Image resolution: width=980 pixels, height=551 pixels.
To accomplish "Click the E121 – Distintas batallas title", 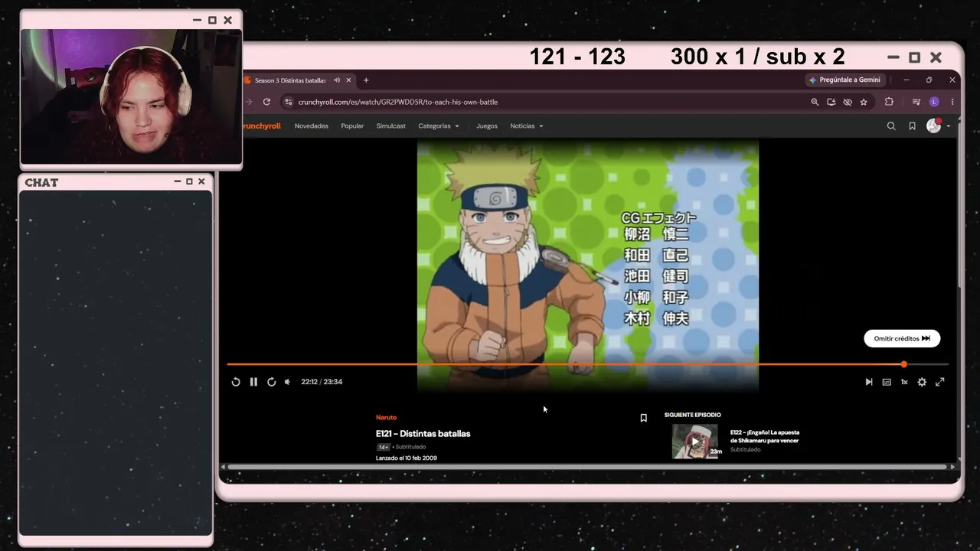I will point(423,434).
